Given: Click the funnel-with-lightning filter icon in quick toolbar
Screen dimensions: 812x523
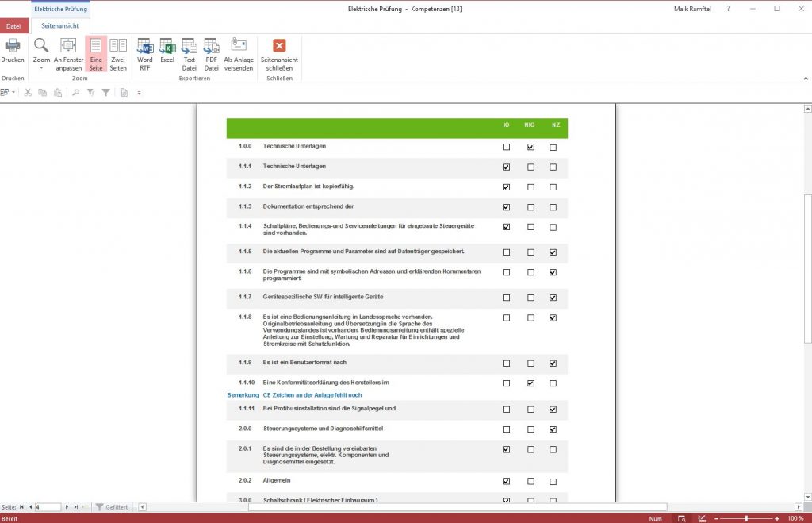Looking at the screenshot, I should [91, 93].
